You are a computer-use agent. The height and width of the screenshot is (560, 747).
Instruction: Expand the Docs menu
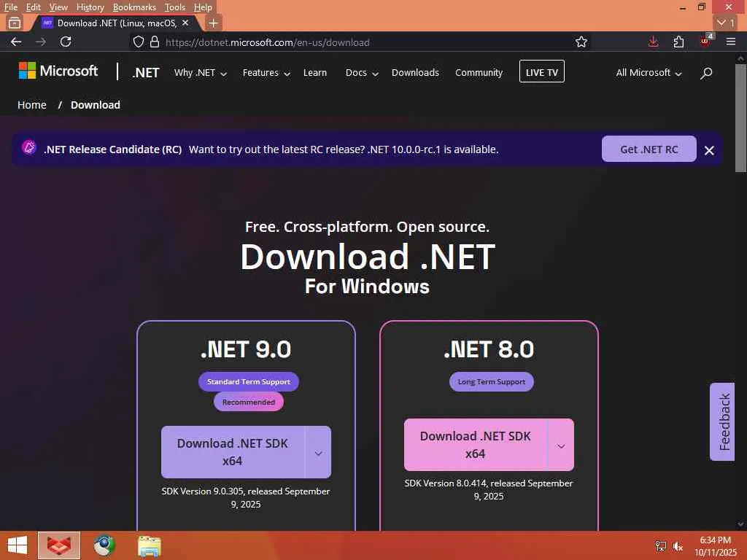362,73
